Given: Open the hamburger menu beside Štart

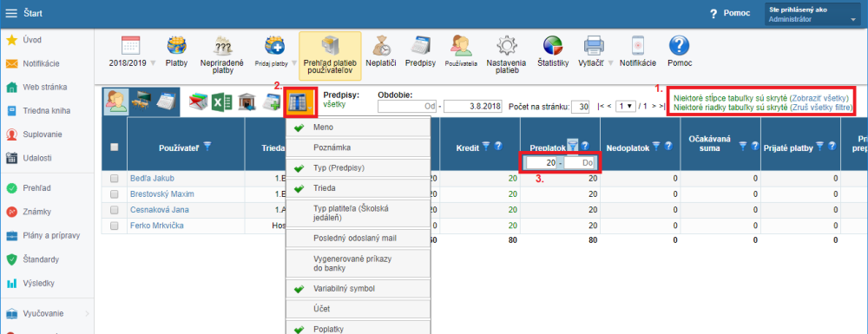Looking at the screenshot, I should point(11,13).
